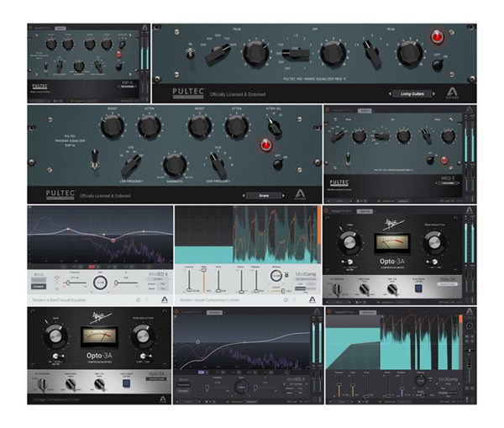Open the preset selector in FX Rack Opto-3A

pyautogui.click(x=448, y=284)
